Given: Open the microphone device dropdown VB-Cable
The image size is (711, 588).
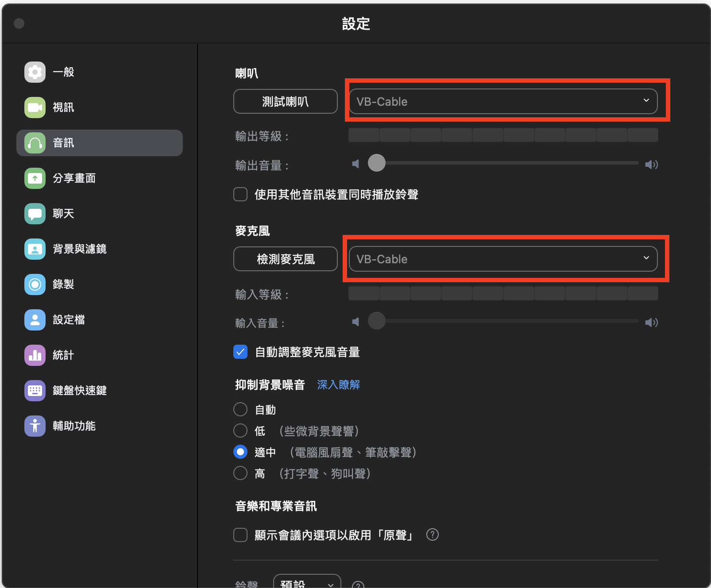Looking at the screenshot, I should [503, 259].
